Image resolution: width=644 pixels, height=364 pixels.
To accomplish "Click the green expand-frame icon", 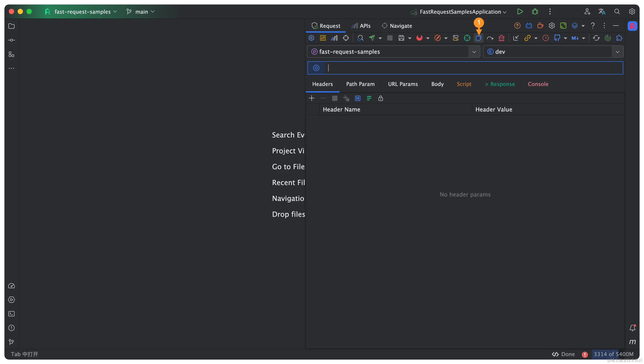I will coord(563,26).
